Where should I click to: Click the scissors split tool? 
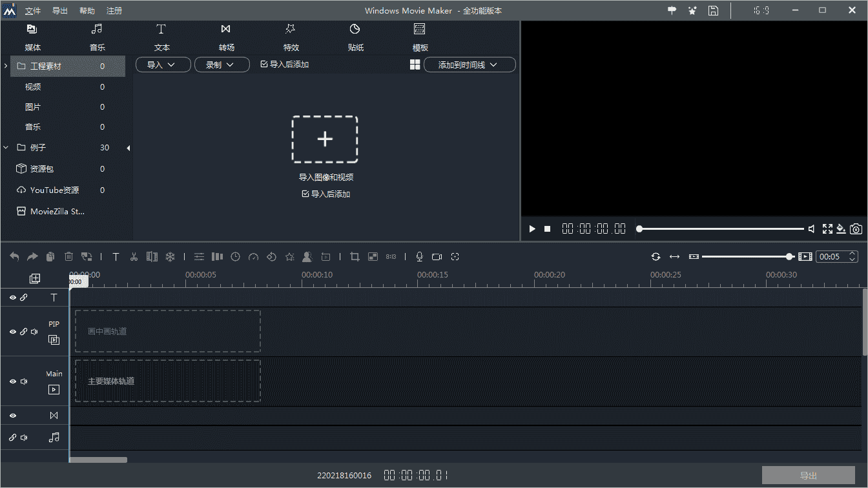point(134,257)
